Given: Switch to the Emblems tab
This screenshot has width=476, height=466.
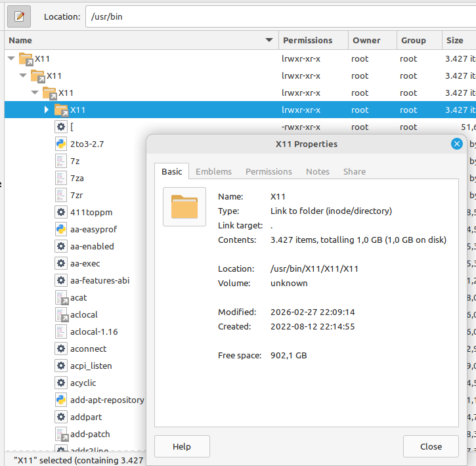Looking at the screenshot, I should 213,171.
